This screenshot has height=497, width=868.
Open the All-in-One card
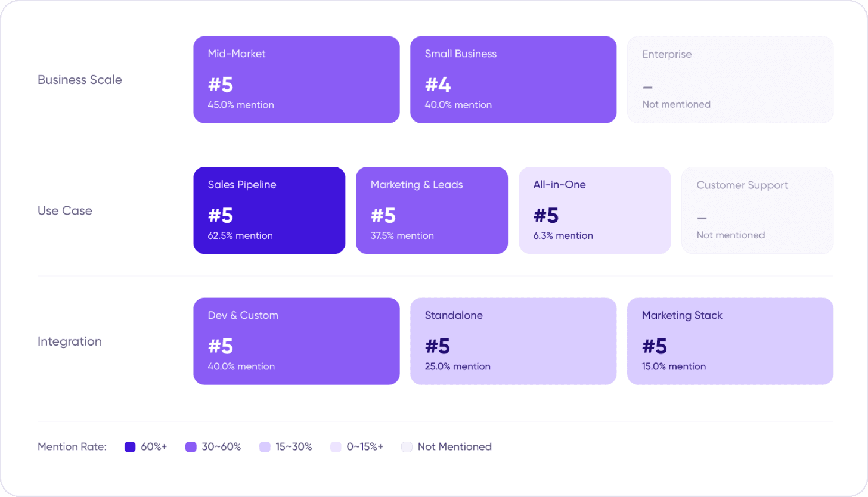point(595,210)
